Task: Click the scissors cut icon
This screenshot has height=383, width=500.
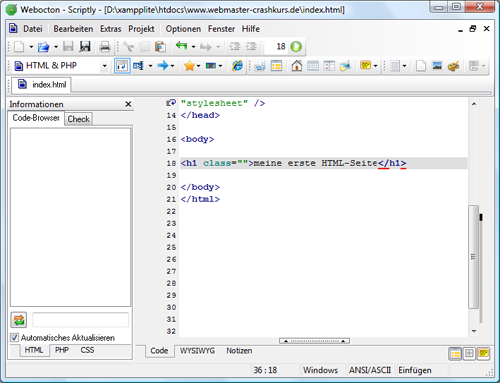Action: coord(128,47)
